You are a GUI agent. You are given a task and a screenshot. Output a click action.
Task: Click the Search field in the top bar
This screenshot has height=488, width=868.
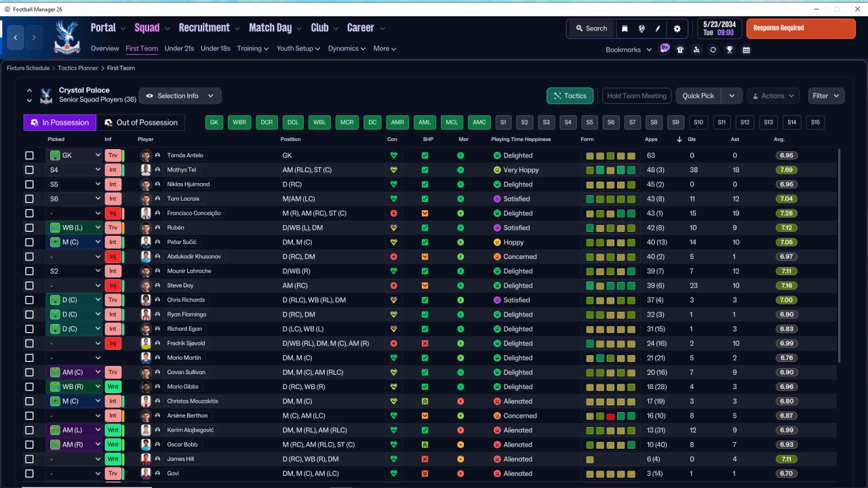pyautogui.click(x=590, y=28)
